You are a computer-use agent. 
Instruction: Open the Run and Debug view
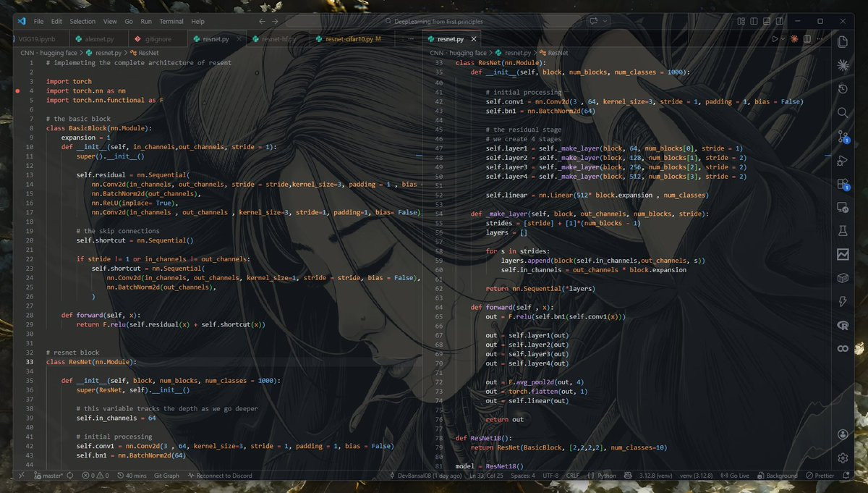[842, 160]
